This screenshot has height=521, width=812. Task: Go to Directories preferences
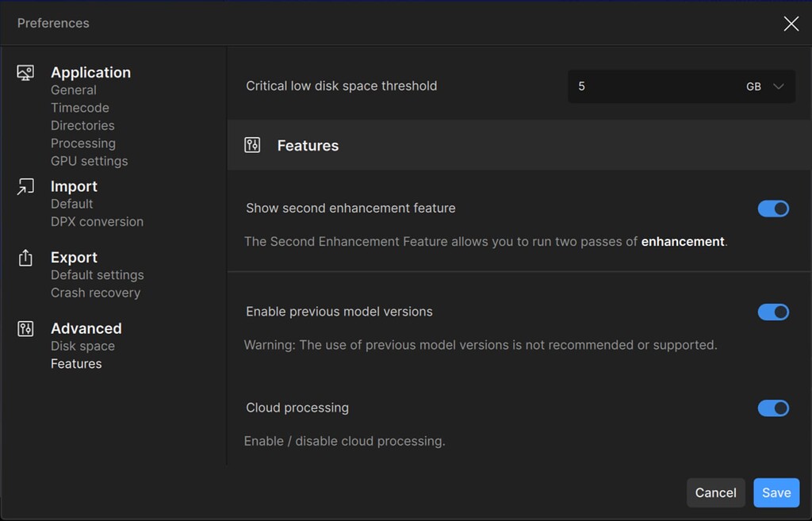pyautogui.click(x=82, y=125)
